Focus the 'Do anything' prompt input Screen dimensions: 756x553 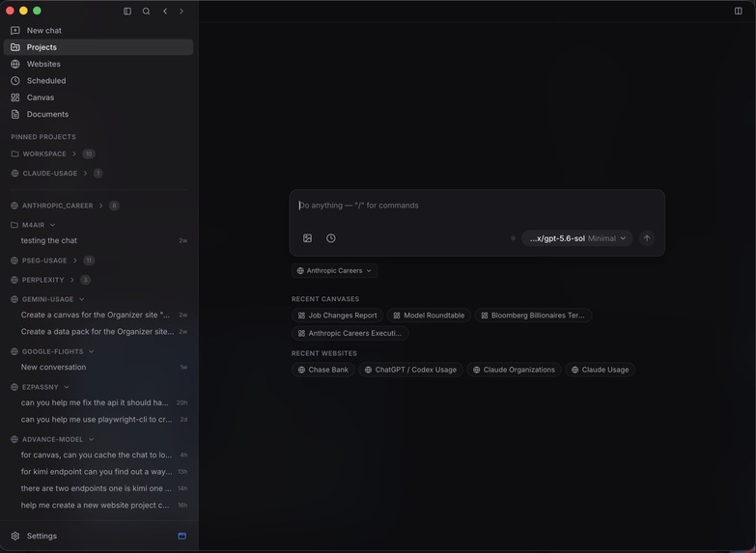click(476, 206)
